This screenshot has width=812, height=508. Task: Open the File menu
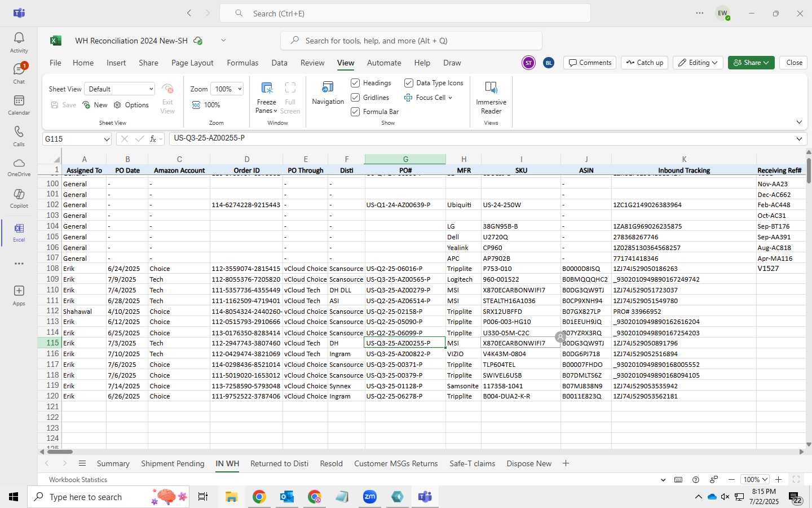(55, 63)
